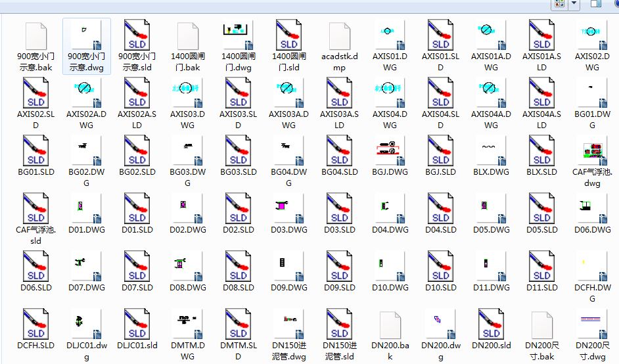Screen dimensions: 619x364
Task: Select D09.DWG drawing file
Action: click(x=288, y=267)
